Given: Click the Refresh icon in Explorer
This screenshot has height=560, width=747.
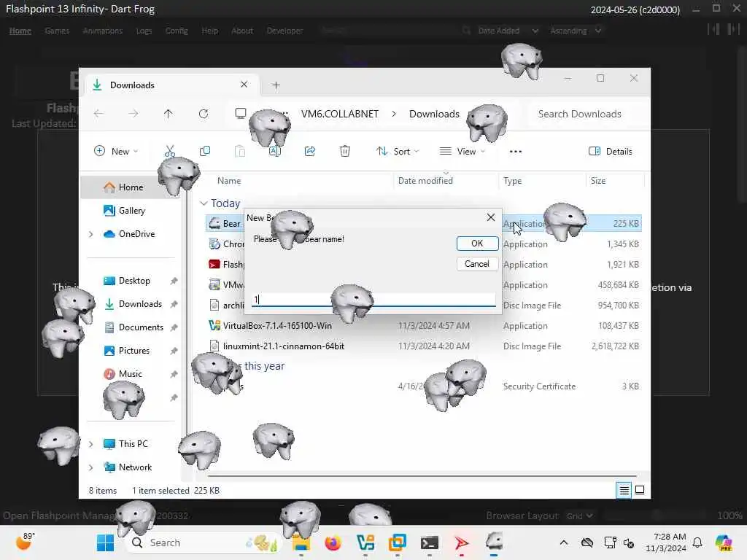Looking at the screenshot, I should coord(204,114).
